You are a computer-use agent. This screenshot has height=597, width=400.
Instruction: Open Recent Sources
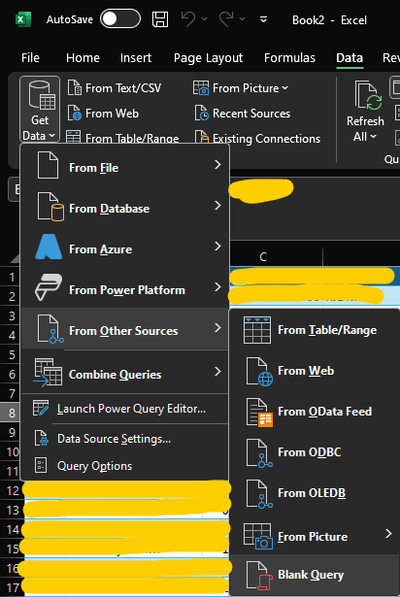click(x=242, y=113)
